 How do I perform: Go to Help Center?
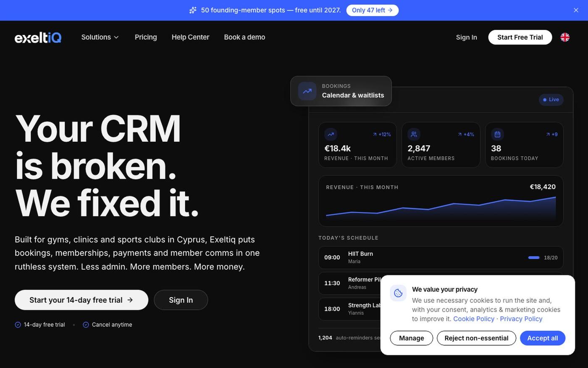(x=190, y=37)
